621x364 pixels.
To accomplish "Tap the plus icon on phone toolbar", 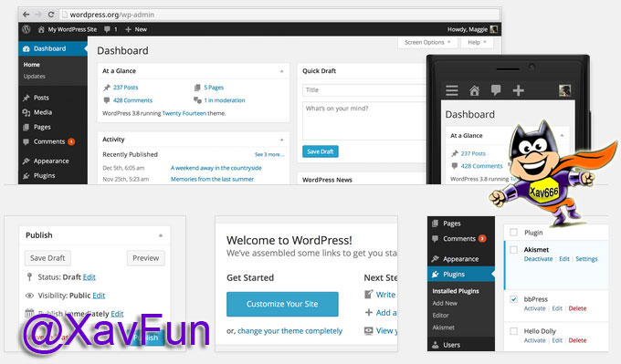I will [x=518, y=90].
